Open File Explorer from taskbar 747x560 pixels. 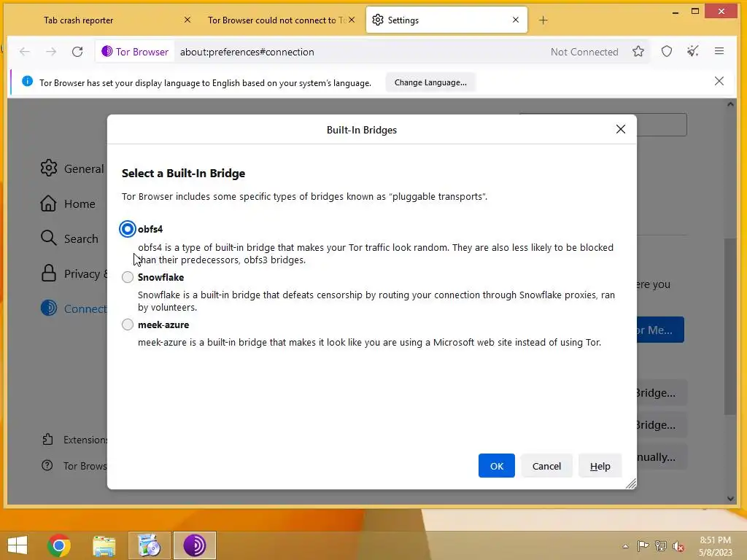[104, 545]
